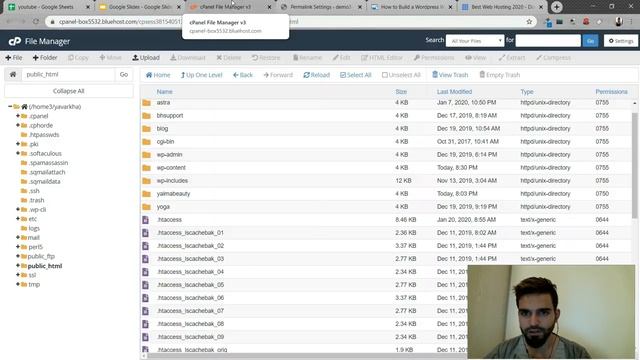The height and width of the screenshot is (360, 640).
Task: Click the Edit toolbar button
Action: [341, 58]
